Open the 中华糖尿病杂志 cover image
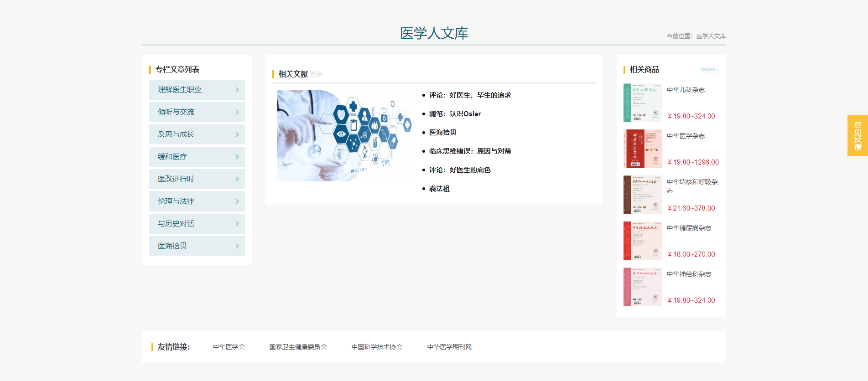 click(642, 241)
